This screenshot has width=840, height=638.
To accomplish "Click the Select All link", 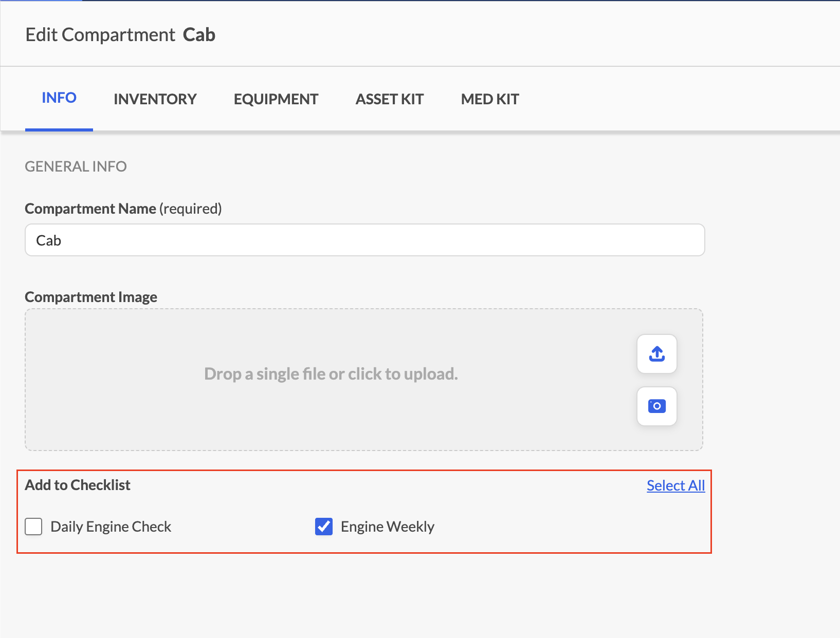I will point(675,485).
